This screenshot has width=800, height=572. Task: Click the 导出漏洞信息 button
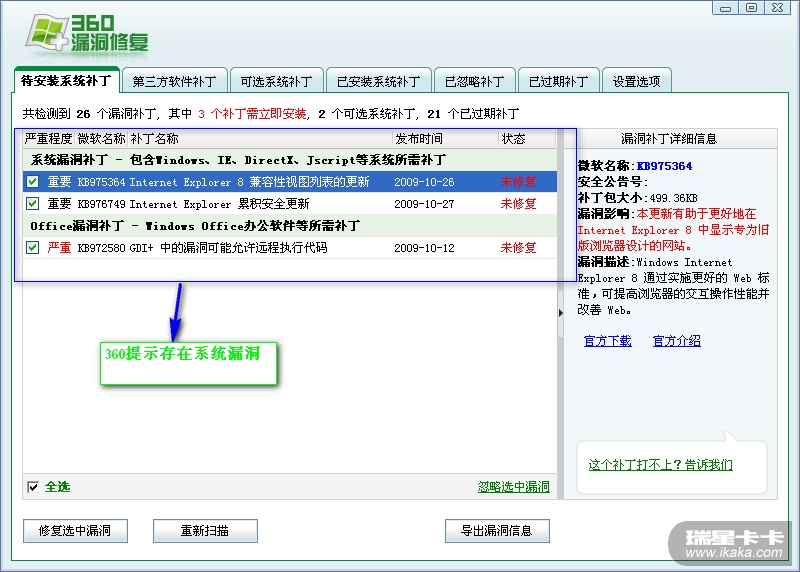click(497, 531)
